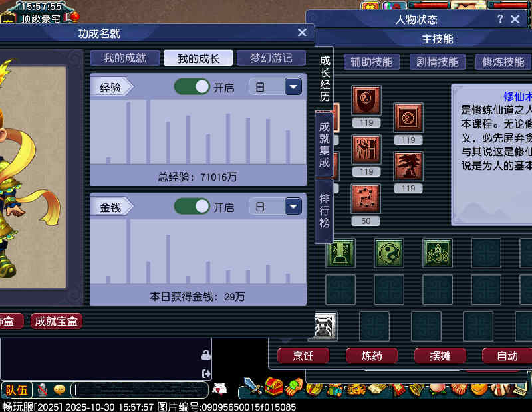The width and height of the screenshot is (532, 412).
Task: Click the green gate passive skill icon
Action: pos(340,253)
